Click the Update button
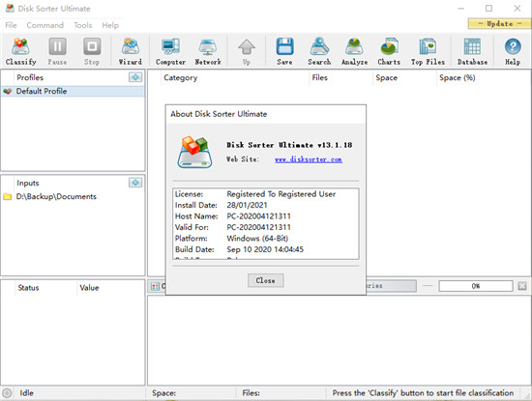Viewport: 532px width, 401px height. 499,23
